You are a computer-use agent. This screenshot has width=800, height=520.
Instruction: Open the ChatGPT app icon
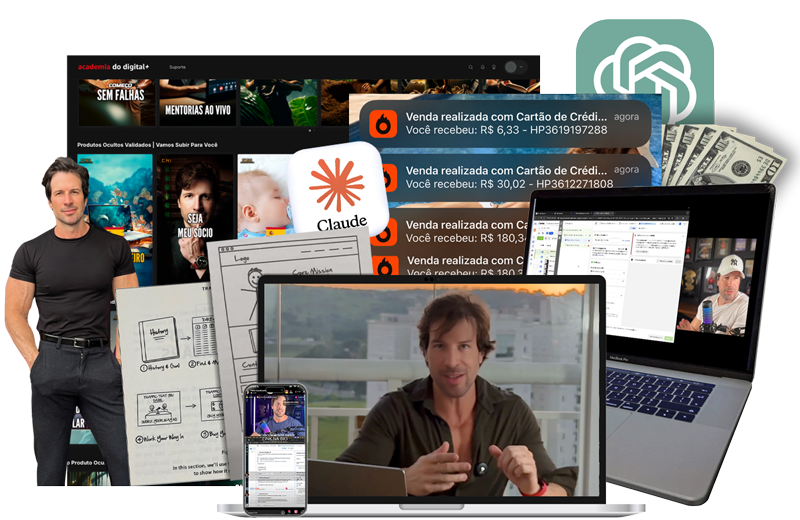(645, 72)
